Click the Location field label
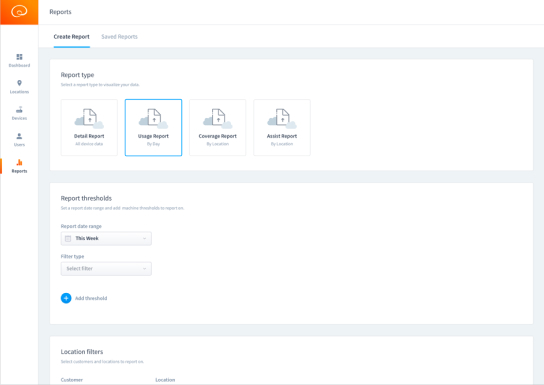This screenshot has height=385, width=544. tap(165, 380)
